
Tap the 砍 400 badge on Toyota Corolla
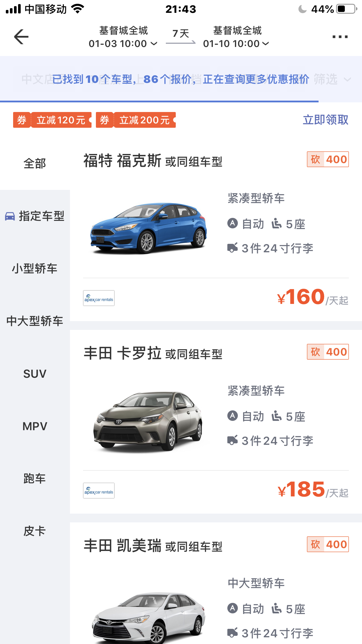point(328,352)
